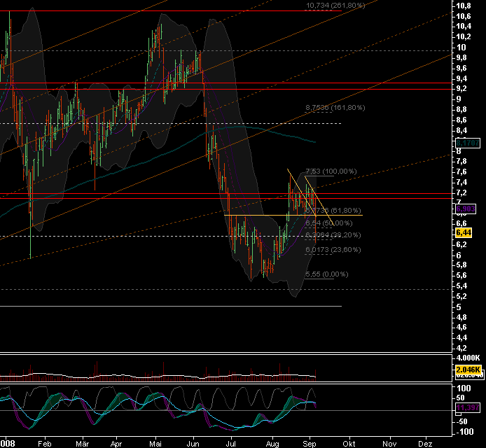
Task: Select the 10,2 price axis value
Action: [x=464, y=37]
